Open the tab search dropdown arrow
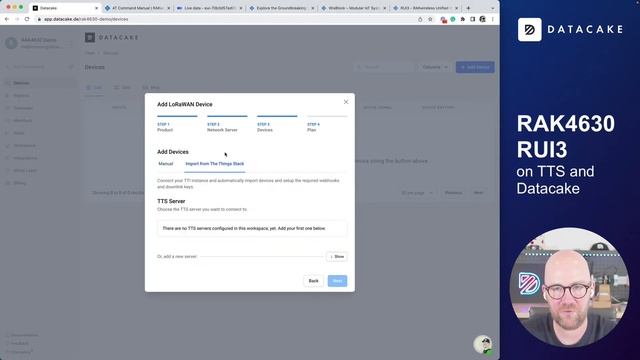Image resolution: width=640 pixels, height=360 pixels. (x=493, y=8)
